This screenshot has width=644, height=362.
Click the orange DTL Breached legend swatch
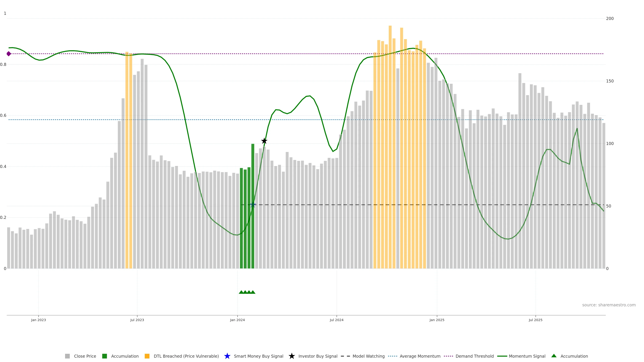tap(147, 356)
